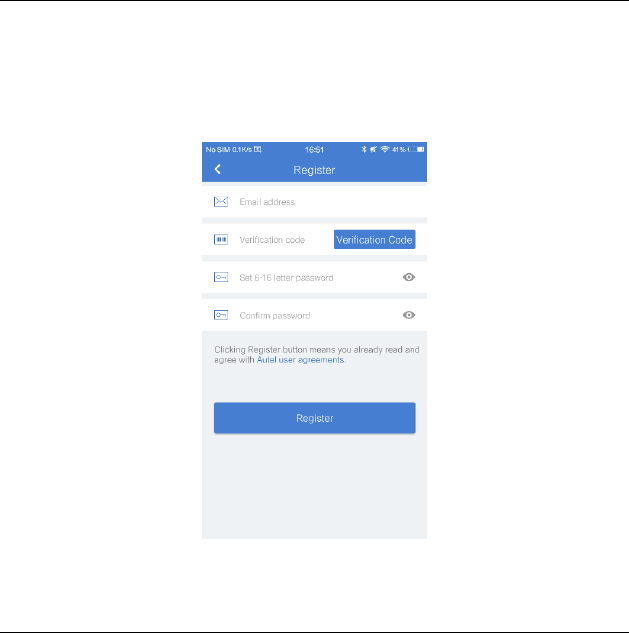The image size is (629, 633).
Task: Request a code via Verification Code button
Action: click(375, 239)
